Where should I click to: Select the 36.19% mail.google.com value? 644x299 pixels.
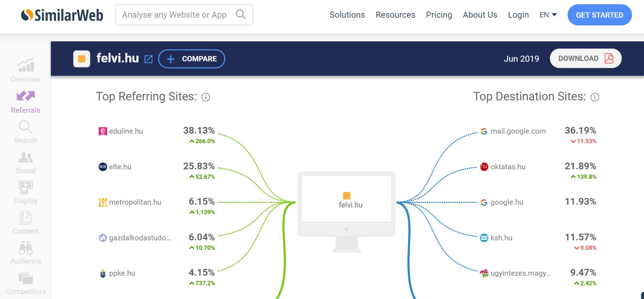(580, 130)
